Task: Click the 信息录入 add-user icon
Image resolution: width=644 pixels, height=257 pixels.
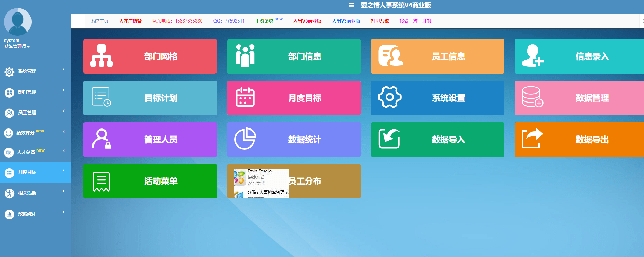Action: tap(532, 55)
